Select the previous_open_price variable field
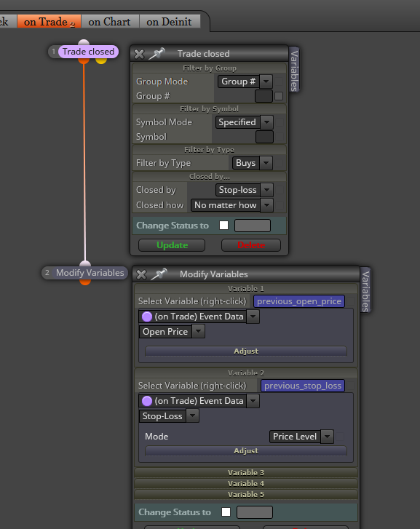This screenshot has width=420, height=529. tap(299, 301)
